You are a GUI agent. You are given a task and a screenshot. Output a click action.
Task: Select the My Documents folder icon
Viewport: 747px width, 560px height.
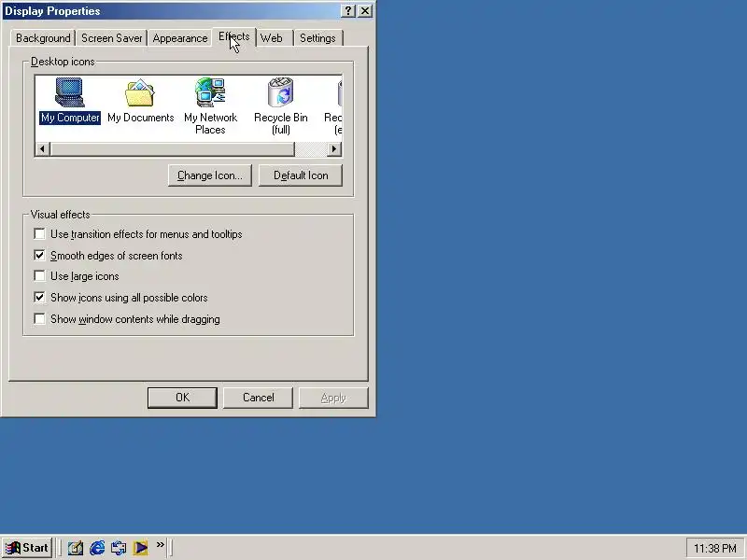point(141,101)
